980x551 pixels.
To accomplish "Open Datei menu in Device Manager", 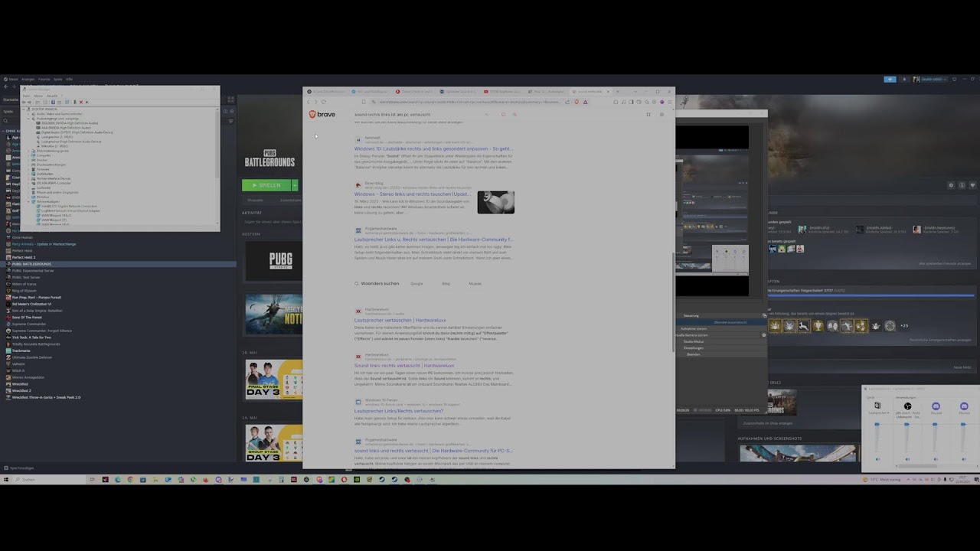I will pos(27,96).
